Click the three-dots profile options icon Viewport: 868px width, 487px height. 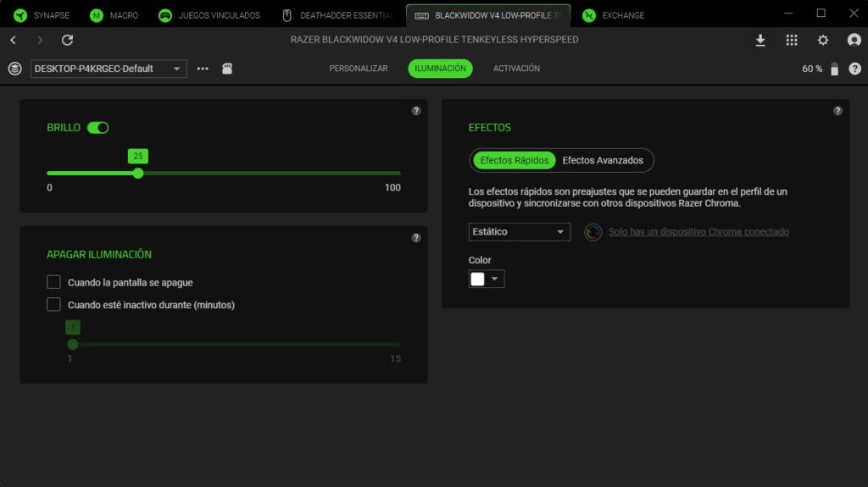tap(203, 69)
